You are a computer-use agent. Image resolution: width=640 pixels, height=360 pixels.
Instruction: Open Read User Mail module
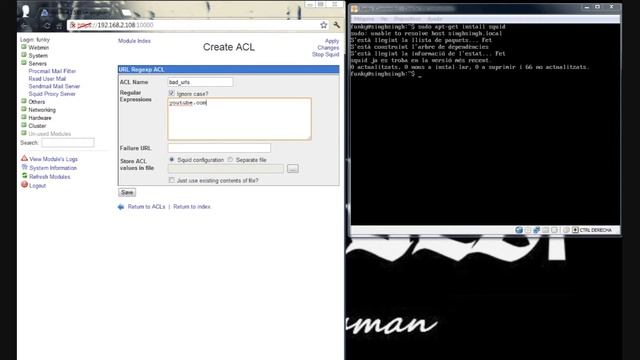click(x=47, y=79)
